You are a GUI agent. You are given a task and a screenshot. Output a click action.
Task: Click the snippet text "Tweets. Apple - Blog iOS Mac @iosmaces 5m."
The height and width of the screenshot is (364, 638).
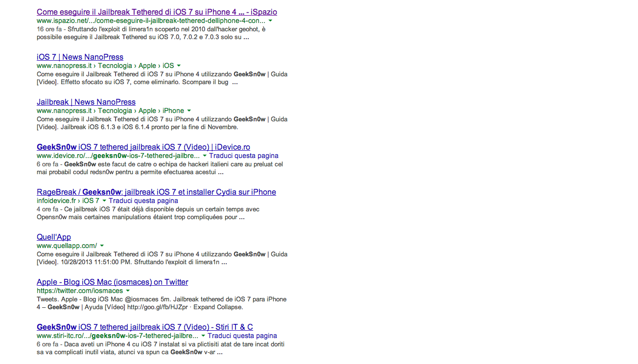pos(104,299)
